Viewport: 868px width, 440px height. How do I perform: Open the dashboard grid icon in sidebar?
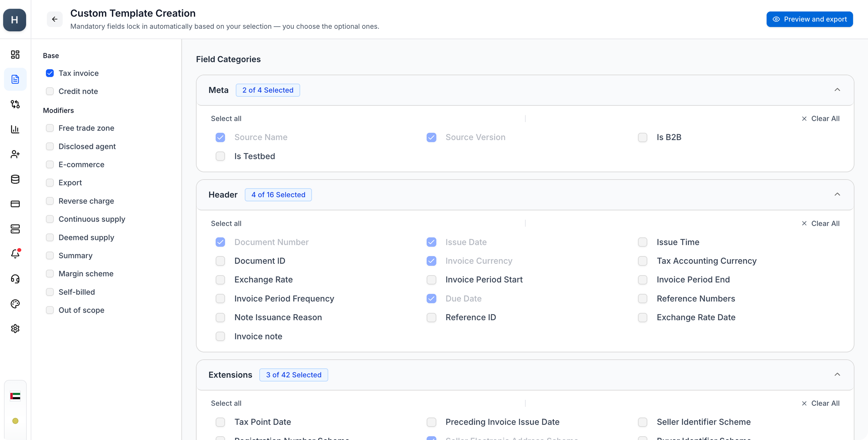point(15,55)
